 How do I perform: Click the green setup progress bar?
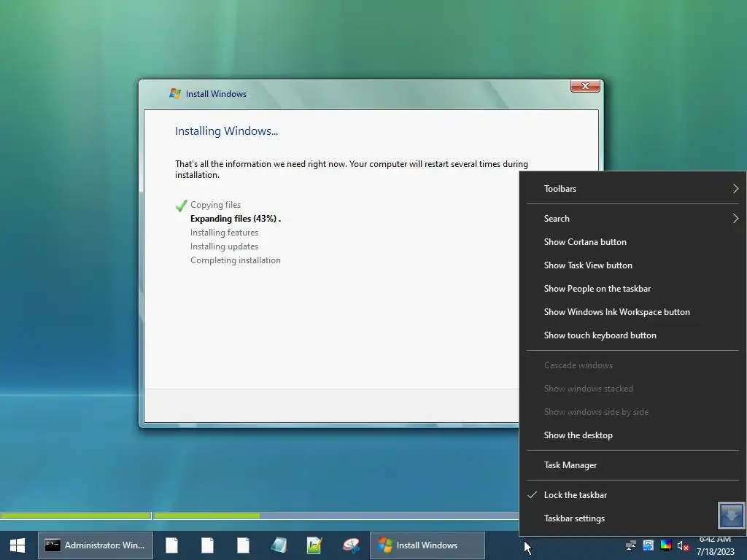click(x=260, y=516)
